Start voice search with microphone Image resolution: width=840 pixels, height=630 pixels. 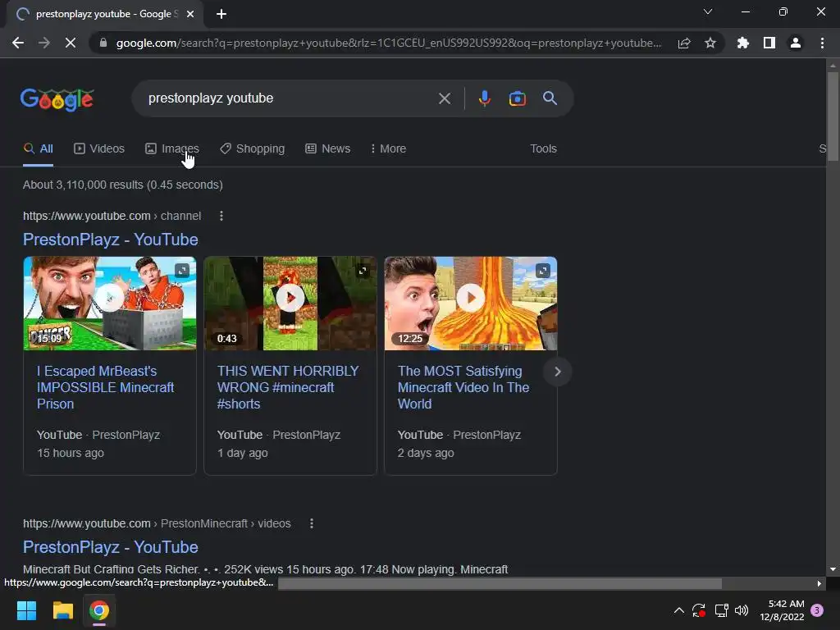pos(484,98)
